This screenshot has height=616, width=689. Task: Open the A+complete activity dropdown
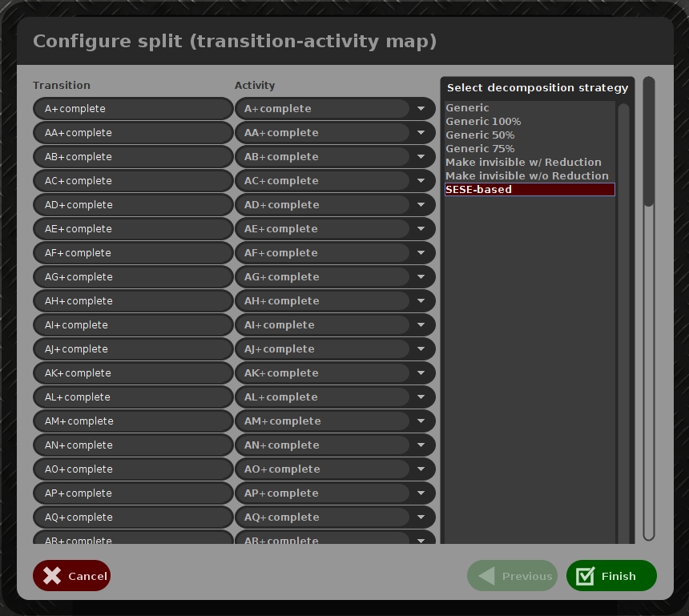click(x=421, y=108)
